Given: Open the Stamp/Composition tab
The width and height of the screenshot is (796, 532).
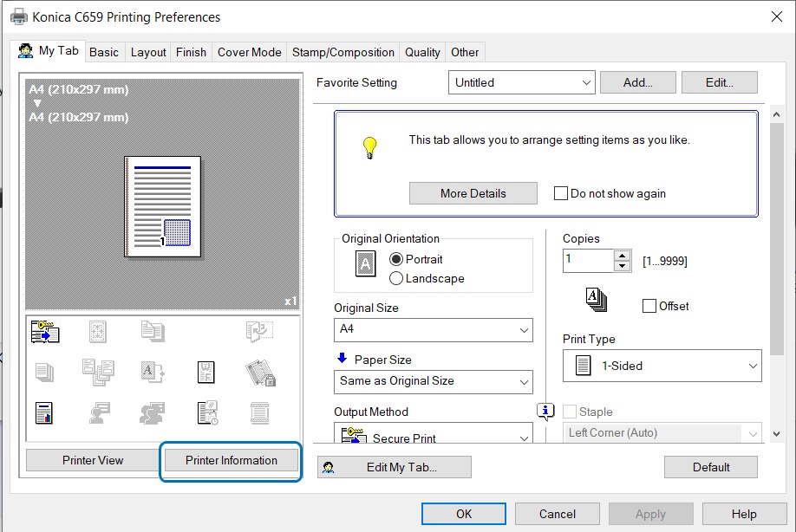Looking at the screenshot, I should [x=343, y=52].
